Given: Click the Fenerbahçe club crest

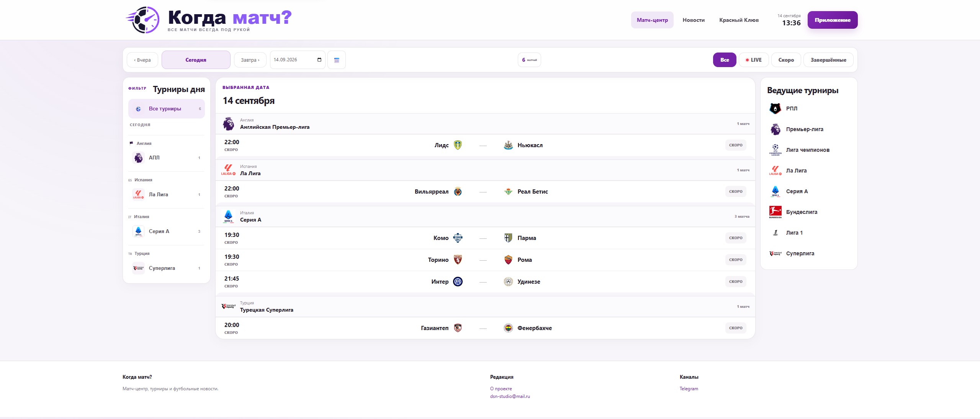Looking at the screenshot, I should (x=508, y=328).
